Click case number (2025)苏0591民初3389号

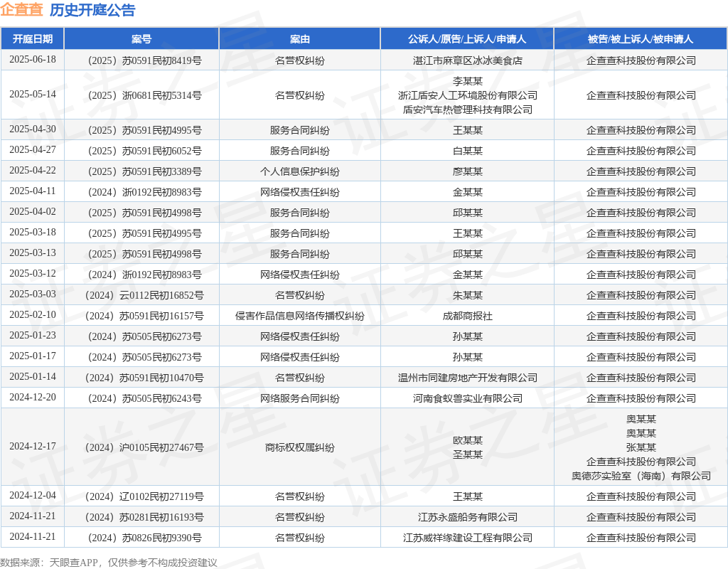click(x=144, y=171)
